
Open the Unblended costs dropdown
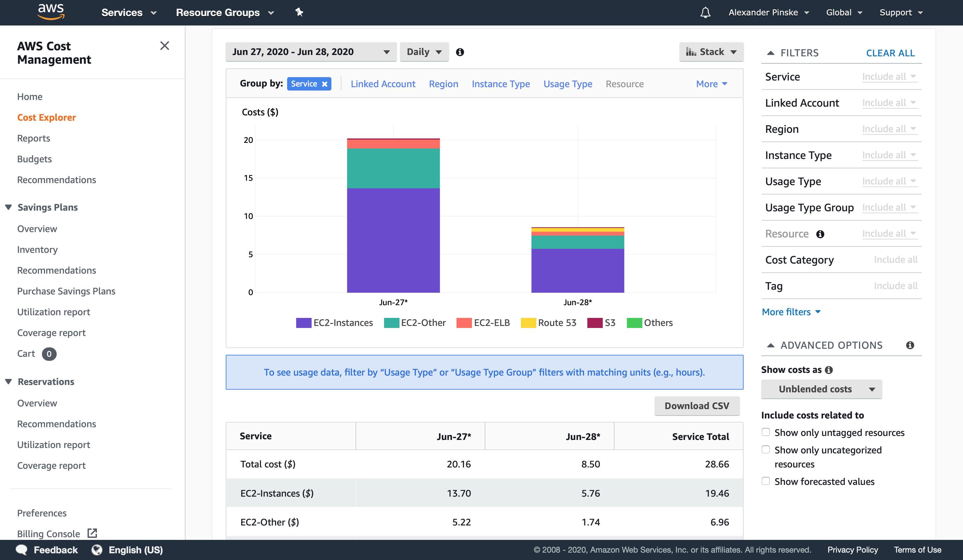(821, 389)
